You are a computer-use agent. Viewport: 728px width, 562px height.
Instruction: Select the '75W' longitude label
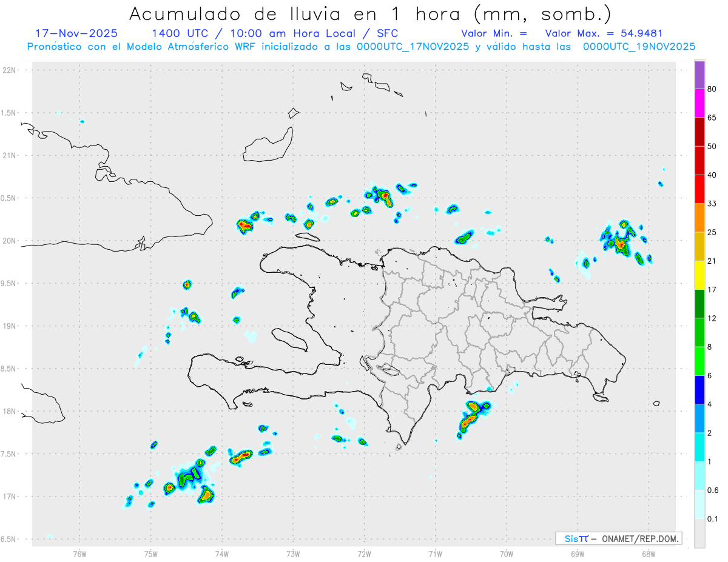click(x=151, y=554)
